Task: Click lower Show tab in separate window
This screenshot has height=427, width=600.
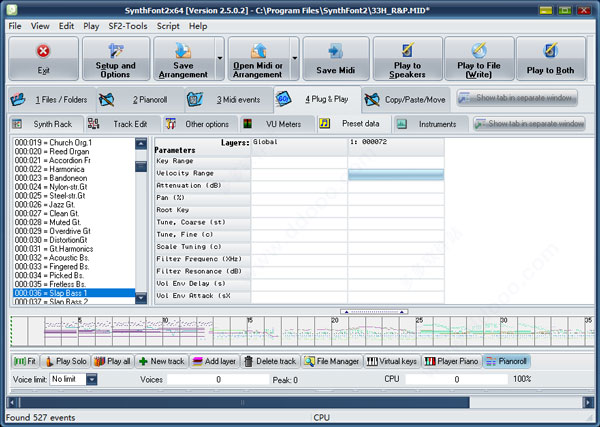Action: [530, 124]
